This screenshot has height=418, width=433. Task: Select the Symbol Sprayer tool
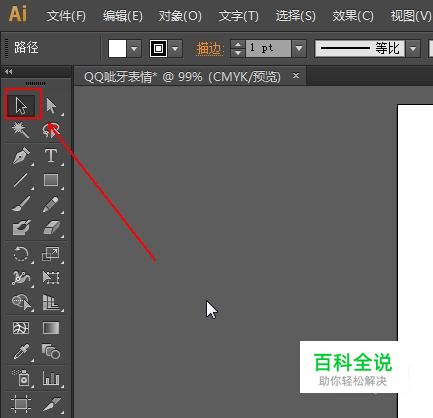pyautogui.click(x=22, y=378)
